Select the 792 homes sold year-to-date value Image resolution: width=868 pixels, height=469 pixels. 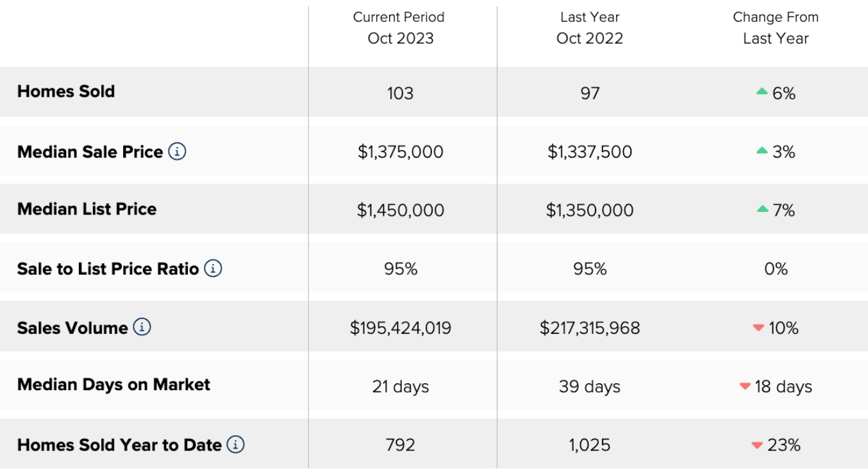click(401, 445)
